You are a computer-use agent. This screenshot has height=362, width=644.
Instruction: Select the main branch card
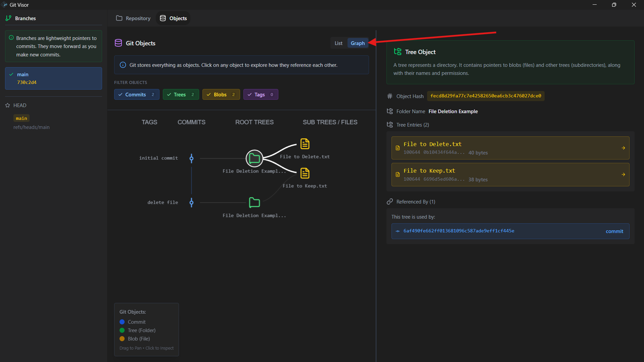(x=53, y=78)
